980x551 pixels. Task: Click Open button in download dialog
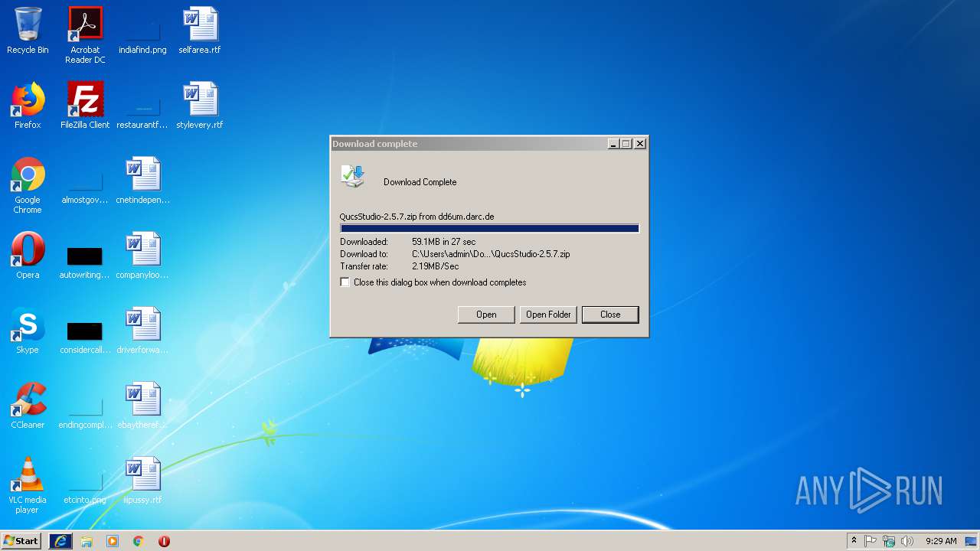486,315
